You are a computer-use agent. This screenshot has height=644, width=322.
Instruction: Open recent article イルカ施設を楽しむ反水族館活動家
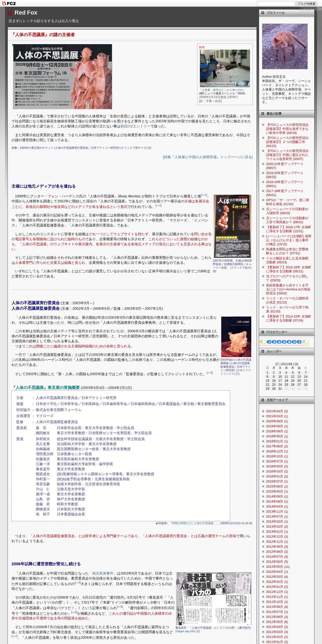pos(287,260)
